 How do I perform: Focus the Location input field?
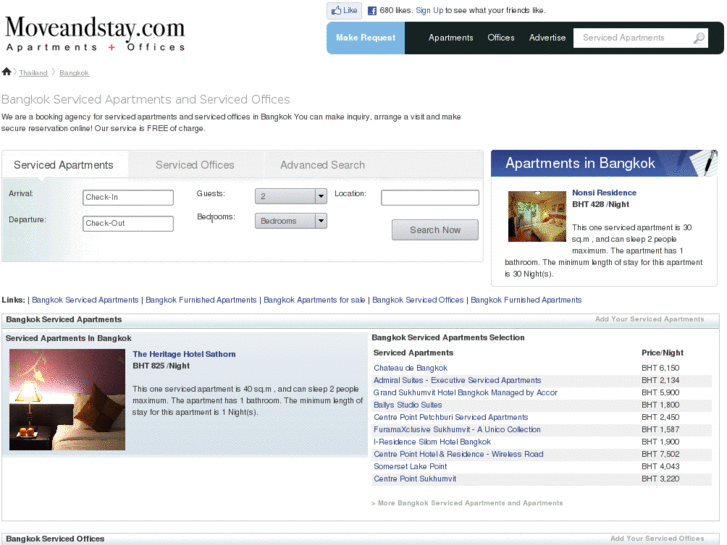point(430,198)
